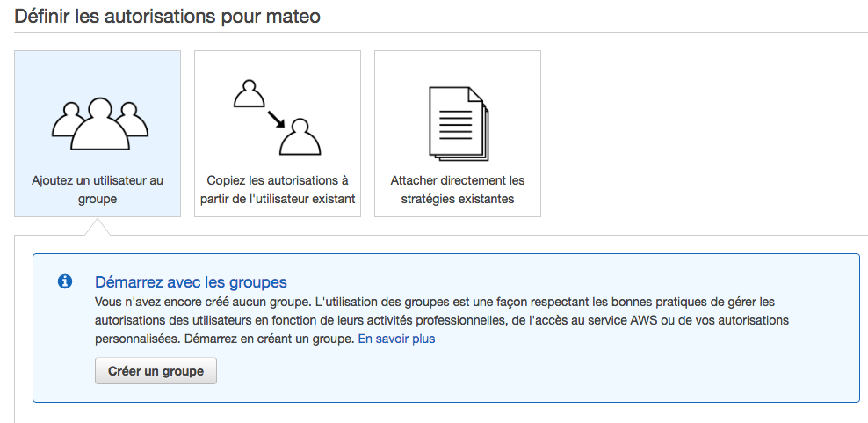Click the "Démarrez avec les groupes" heading
Image resolution: width=868 pixels, height=423 pixels.
(191, 282)
